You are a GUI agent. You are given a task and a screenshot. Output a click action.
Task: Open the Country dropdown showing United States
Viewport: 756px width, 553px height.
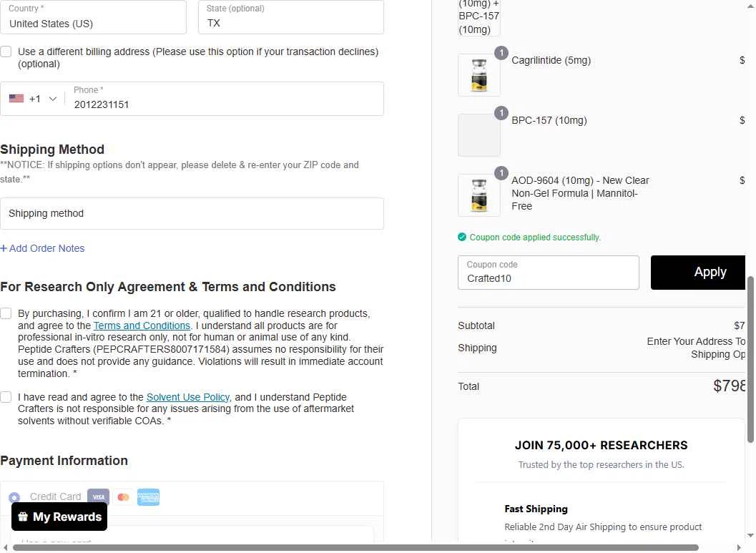coord(93,17)
